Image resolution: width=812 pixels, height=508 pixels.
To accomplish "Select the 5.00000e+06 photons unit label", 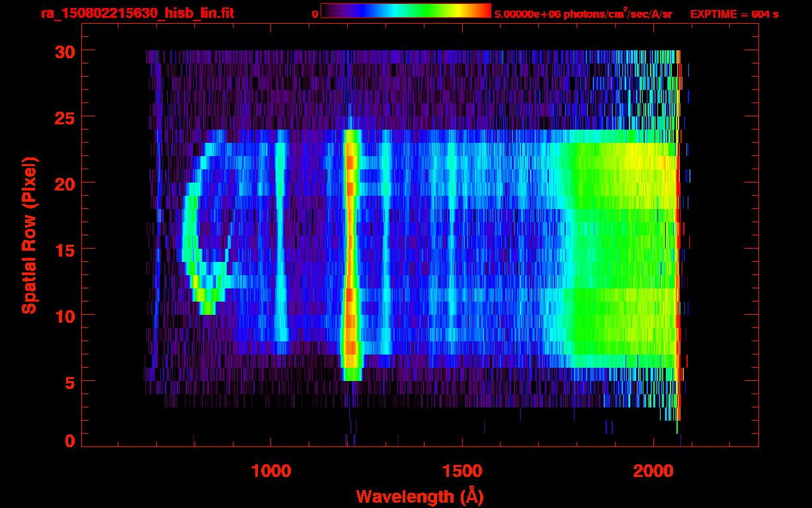I will coord(583,14).
